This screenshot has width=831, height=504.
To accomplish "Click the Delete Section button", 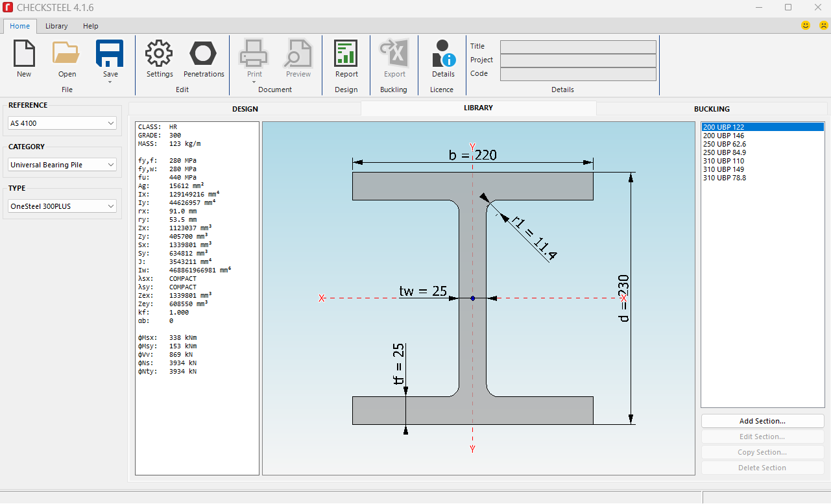I will coord(762,468).
